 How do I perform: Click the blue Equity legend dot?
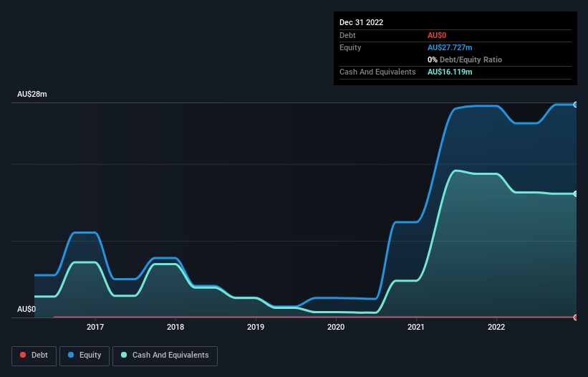pyautogui.click(x=71, y=355)
